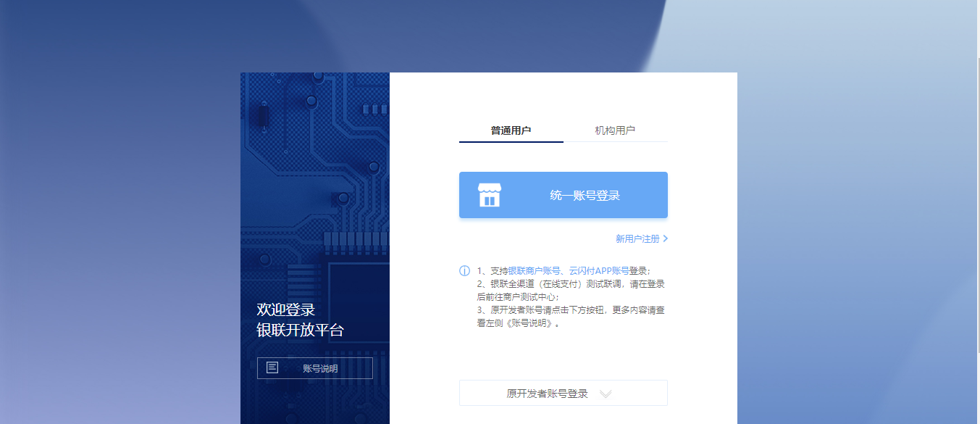Viewport: 980px width, 424px height.
Task: Click the right chevron after 新用户注册
Action: [665, 238]
